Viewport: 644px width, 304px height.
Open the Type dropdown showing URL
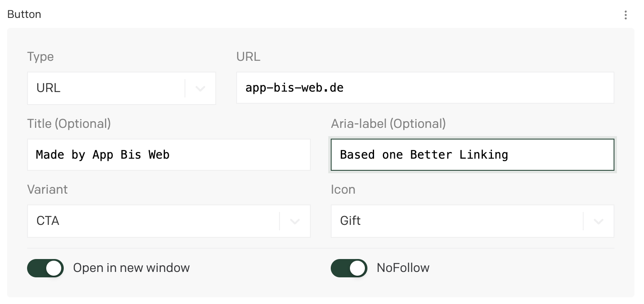pyautogui.click(x=121, y=88)
